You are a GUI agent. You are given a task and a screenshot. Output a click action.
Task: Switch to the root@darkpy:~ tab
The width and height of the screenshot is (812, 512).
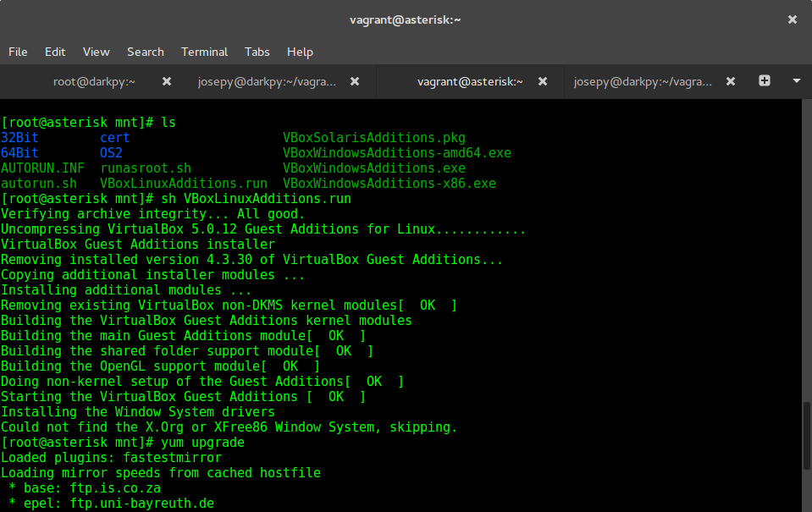coord(94,81)
